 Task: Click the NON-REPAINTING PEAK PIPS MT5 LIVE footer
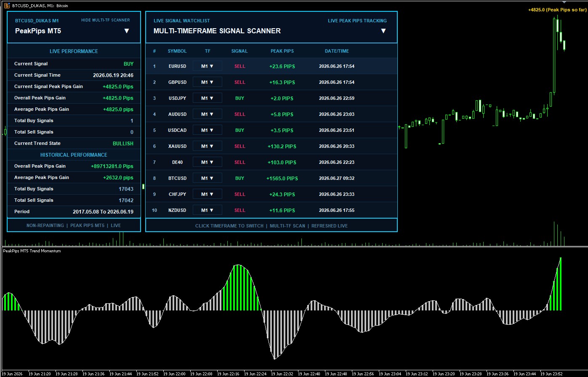[74, 225]
